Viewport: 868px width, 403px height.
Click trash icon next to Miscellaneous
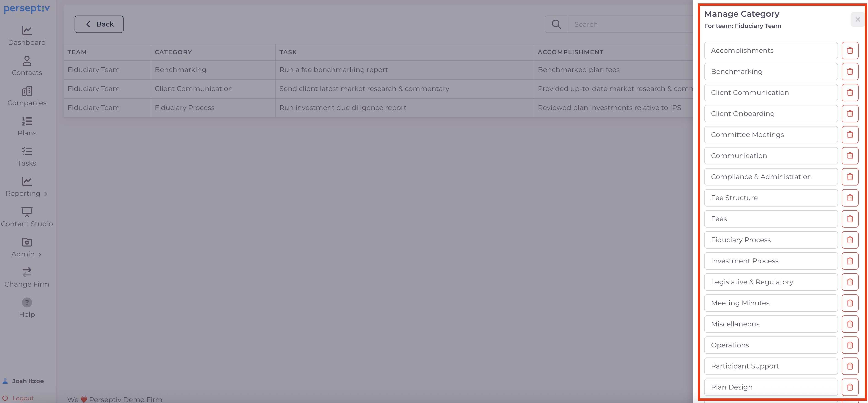[x=849, y=324]
